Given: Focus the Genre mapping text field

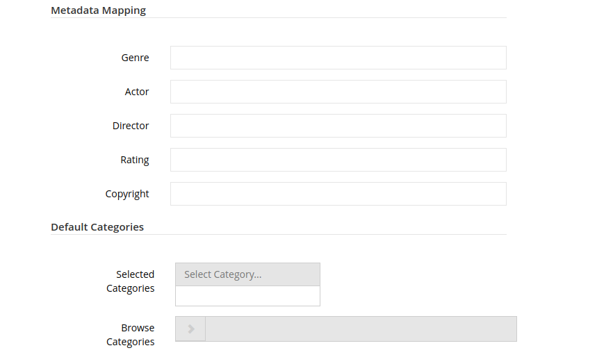Looking at the screenshot, I should (x=338, y=58).
